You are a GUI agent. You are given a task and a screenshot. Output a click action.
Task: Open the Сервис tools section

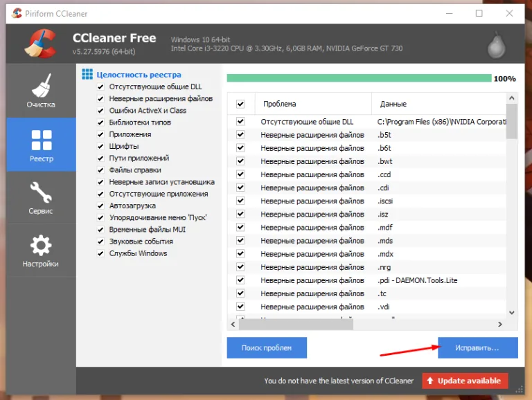(x=41, y=198)
